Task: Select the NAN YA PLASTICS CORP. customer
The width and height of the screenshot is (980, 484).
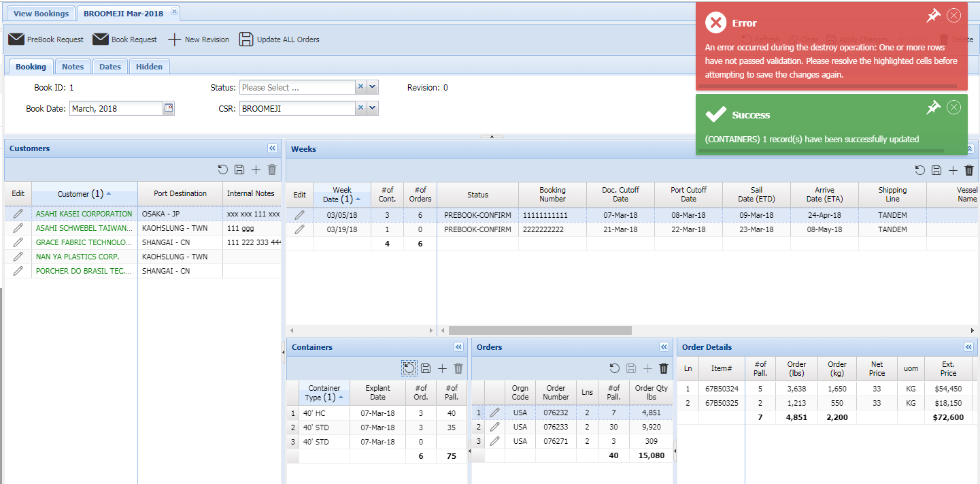Action: (78, 257)
